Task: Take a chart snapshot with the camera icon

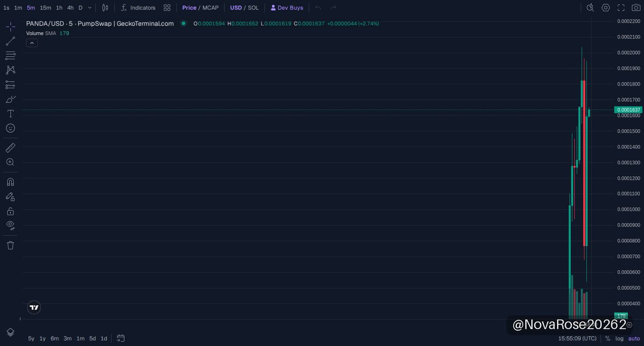Action: [x=635, y=8]
